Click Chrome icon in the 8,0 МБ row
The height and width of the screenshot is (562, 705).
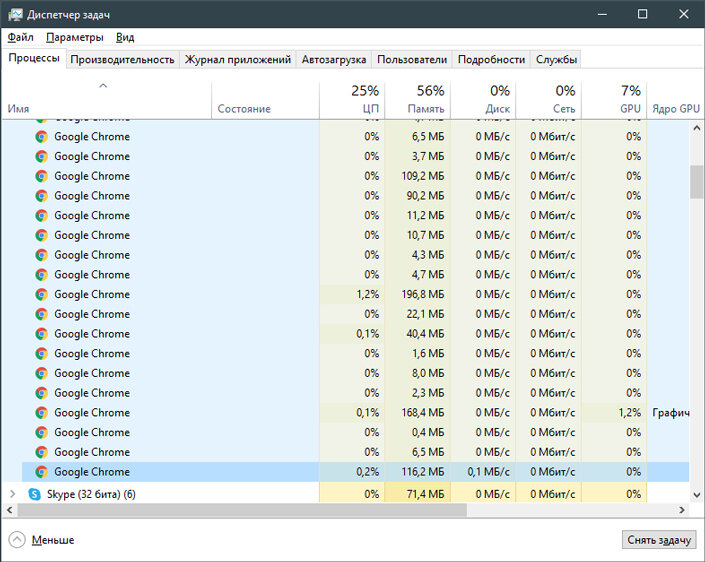coord(41,373)
